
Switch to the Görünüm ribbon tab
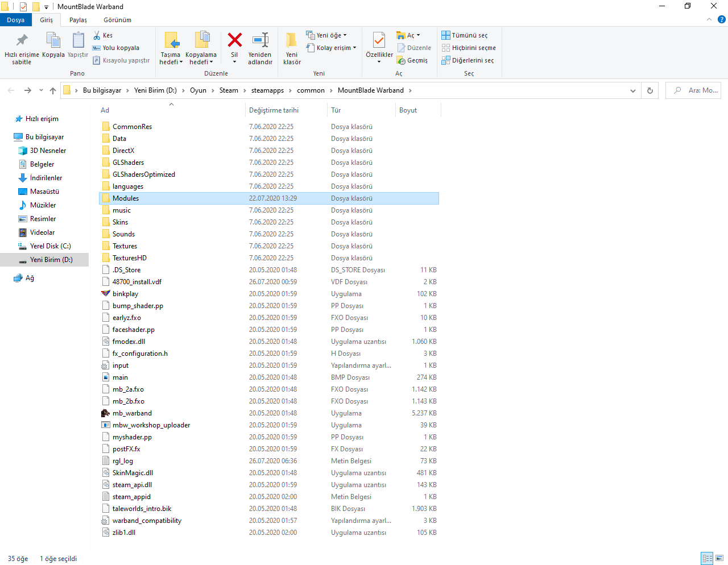[117, 20]
